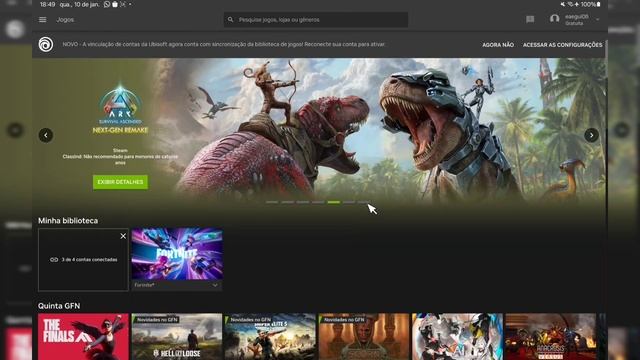
Task: Click the user avatar icon
Action: point(554,19)
